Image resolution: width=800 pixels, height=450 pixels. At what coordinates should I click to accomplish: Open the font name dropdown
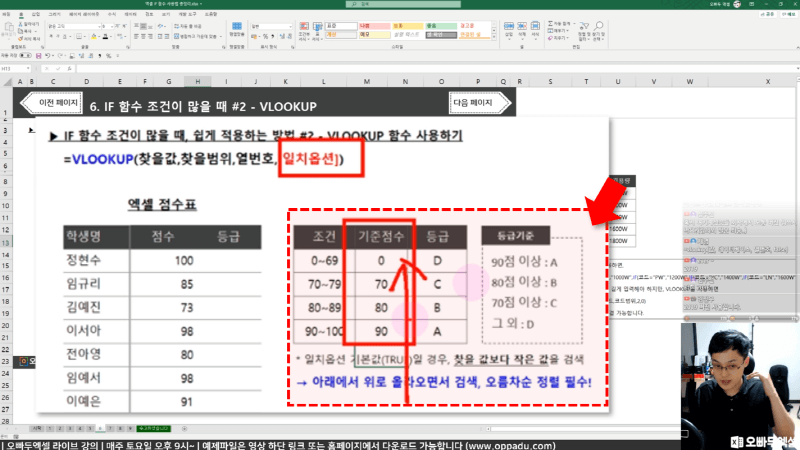99,26
